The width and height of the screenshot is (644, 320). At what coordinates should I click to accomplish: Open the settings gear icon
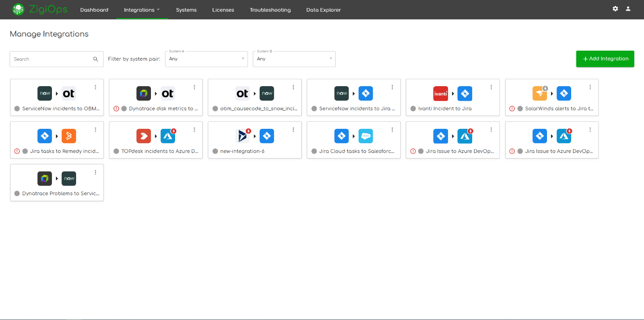[x=615, y=8]
